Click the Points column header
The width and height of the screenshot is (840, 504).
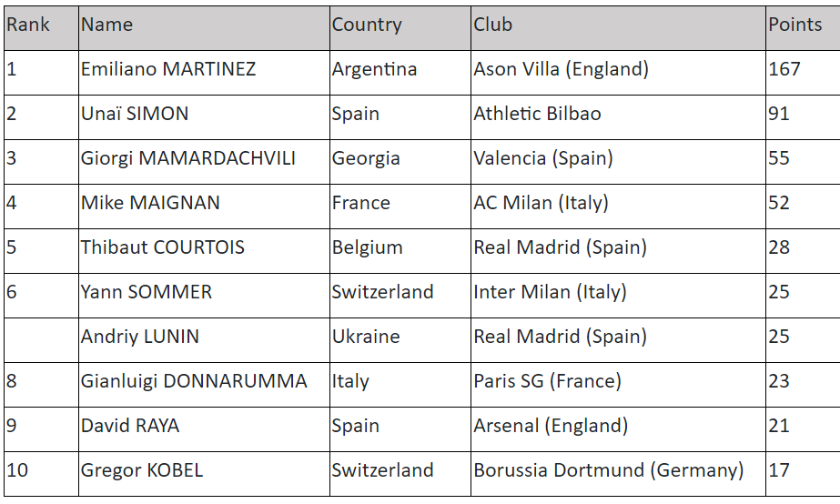[x=794, y=25]
